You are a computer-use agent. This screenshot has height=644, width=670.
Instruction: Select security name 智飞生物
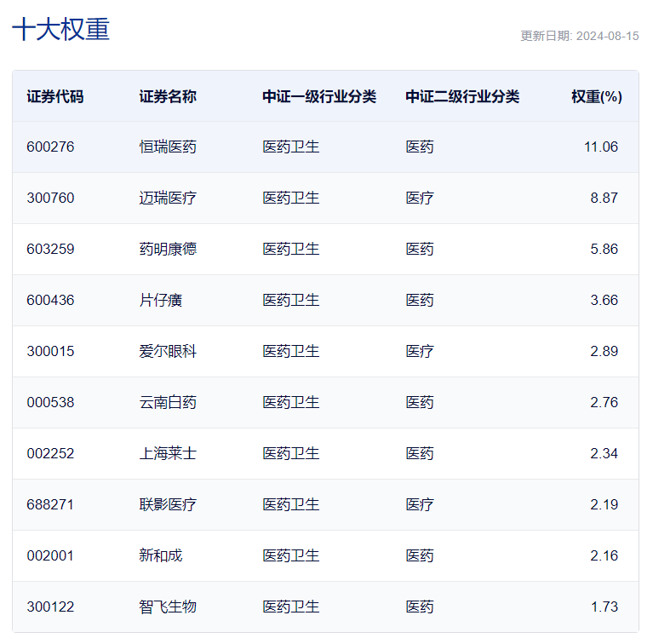168,607
